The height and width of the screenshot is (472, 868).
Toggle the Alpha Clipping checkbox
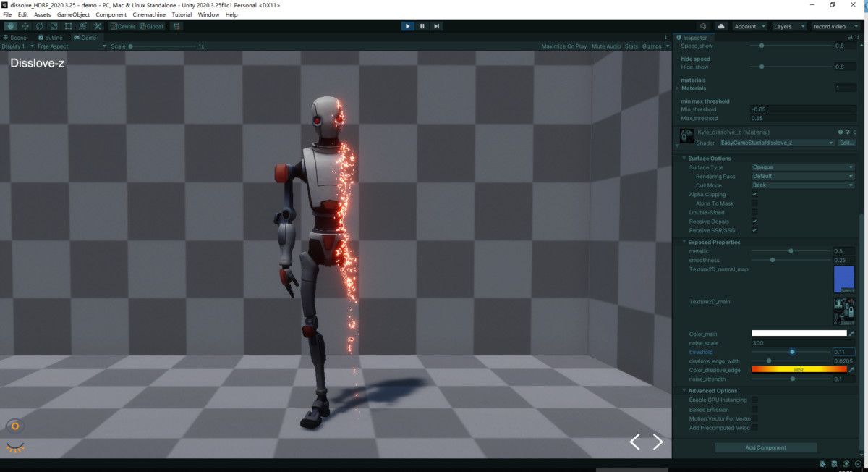[755, 194]
